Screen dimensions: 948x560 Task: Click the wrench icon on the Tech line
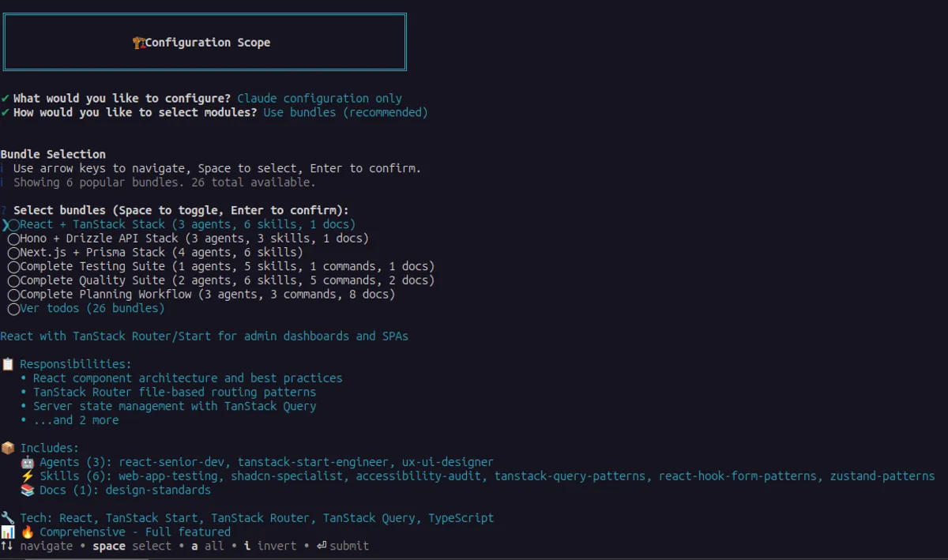6,517
